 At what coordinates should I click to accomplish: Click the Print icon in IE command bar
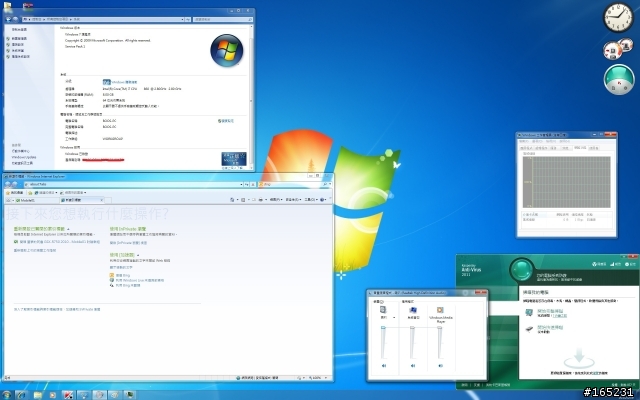pos(260,200)
